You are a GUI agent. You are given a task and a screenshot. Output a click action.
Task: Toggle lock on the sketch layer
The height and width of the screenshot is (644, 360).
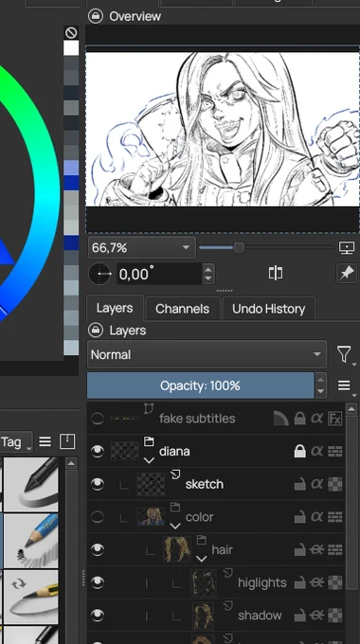(300, 484)
